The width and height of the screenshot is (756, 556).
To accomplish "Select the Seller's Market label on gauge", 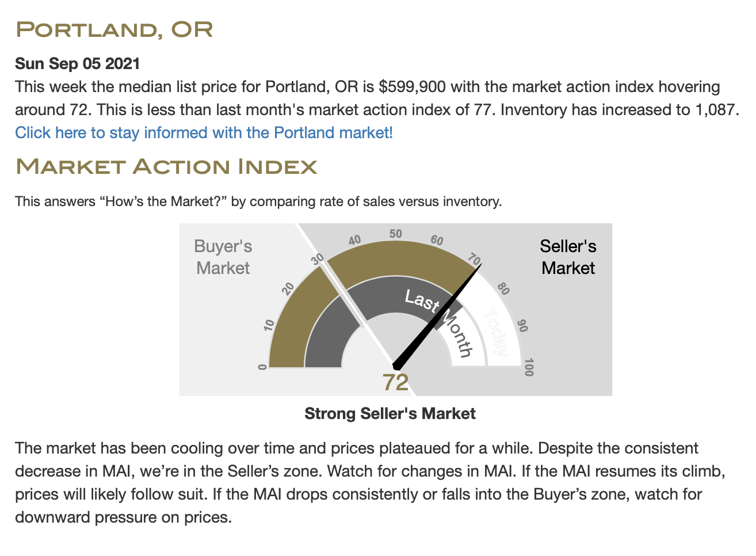I will (x=568, y=257).
